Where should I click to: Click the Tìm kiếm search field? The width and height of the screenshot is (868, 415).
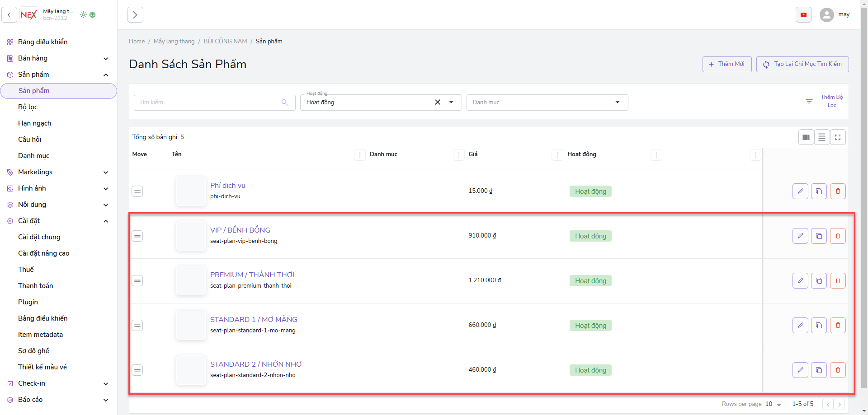pos(209,103)
